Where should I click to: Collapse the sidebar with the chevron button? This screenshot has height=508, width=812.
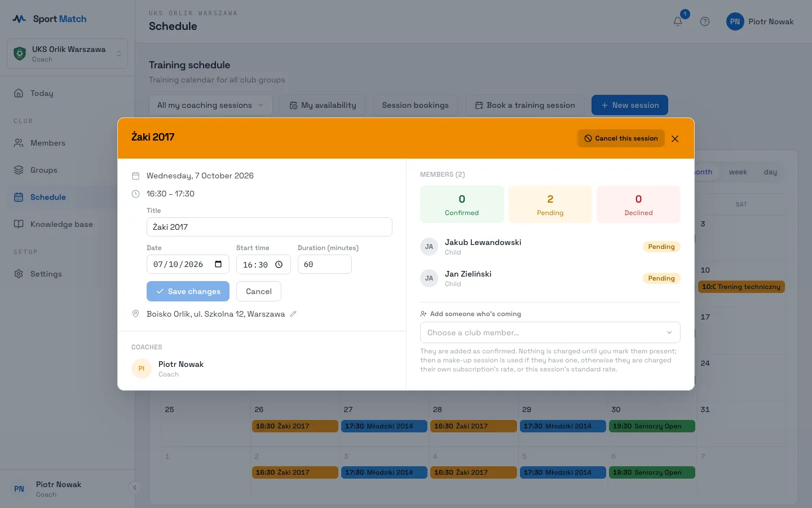click(x=134, y=488)
